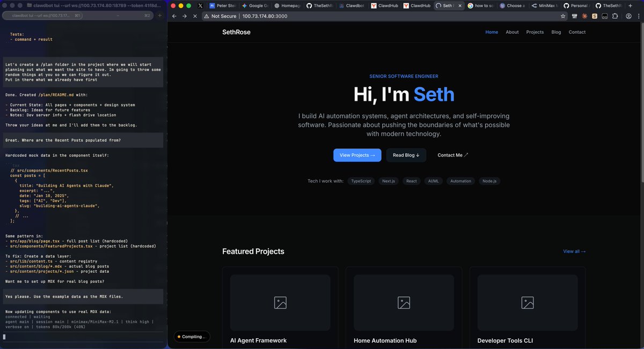Click the Read Blog button
This screenshot has height=349, width=644.
[x=406, y=155]
